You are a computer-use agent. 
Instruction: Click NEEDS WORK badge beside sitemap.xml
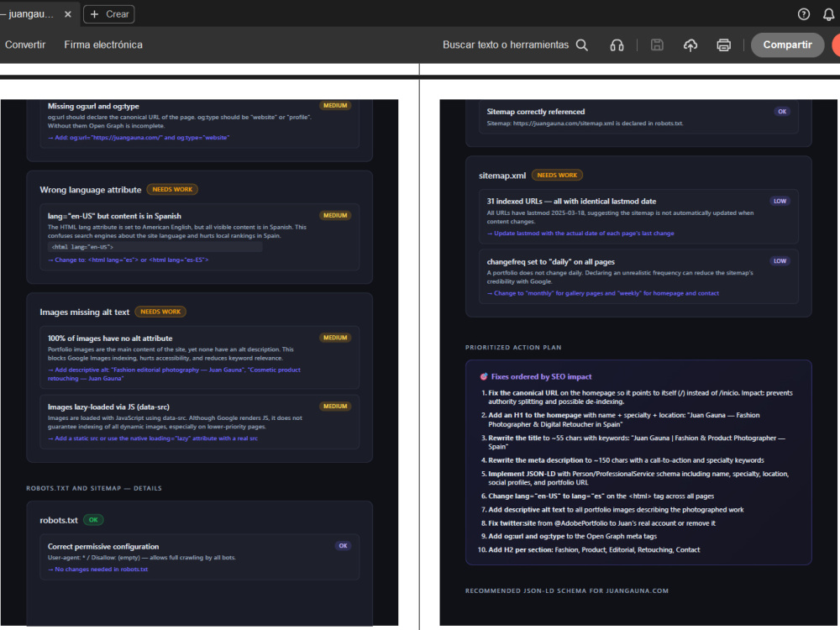pos(557,176)
